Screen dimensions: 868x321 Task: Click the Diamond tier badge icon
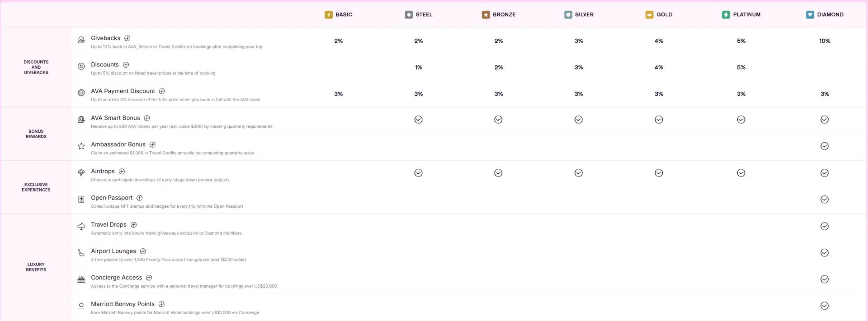coord(810,15)
